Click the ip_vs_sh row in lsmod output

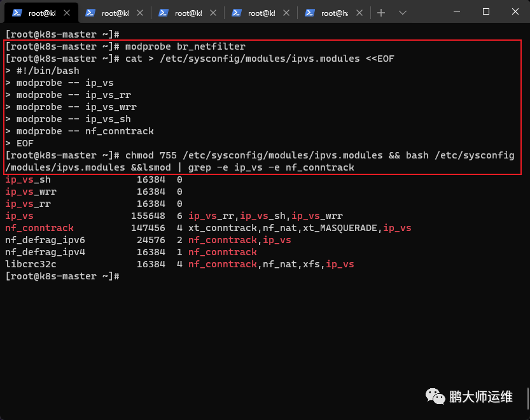point(94,179)
